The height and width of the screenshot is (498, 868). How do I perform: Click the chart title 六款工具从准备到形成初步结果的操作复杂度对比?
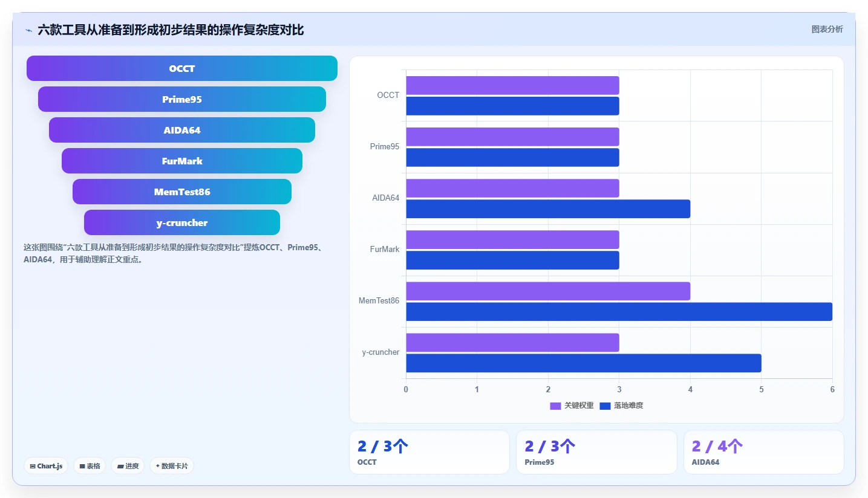coord(171,30)
